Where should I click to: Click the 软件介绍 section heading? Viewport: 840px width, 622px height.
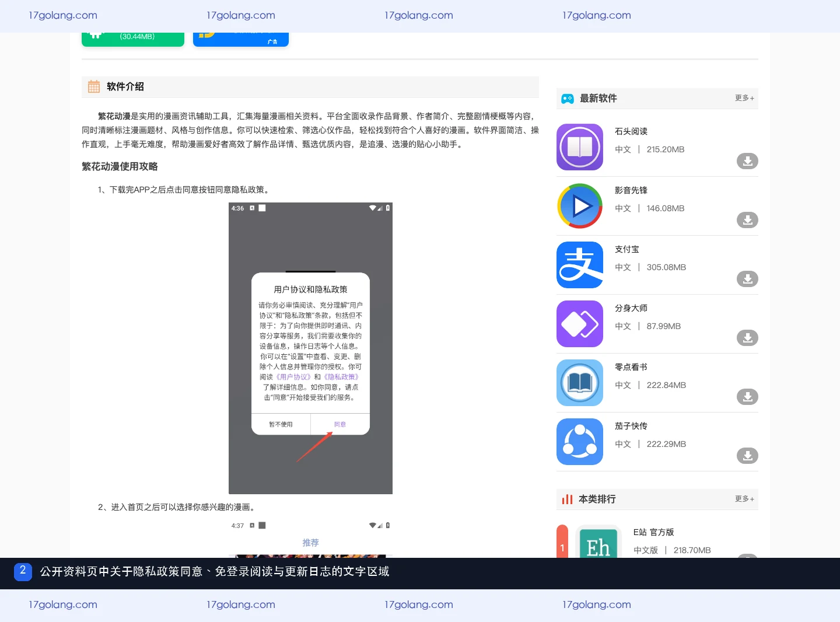pyautogui.click(x=125, y=87)
